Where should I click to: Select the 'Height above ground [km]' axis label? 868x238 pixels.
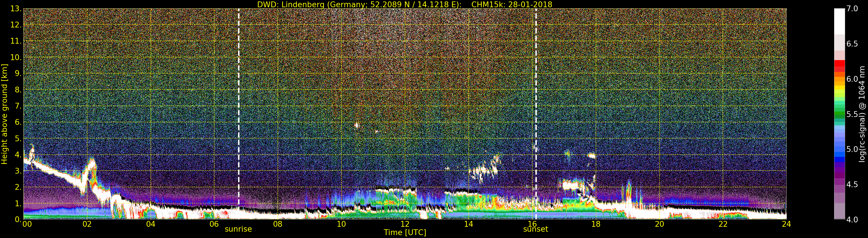pyautogui.click(x=4, y=114)
